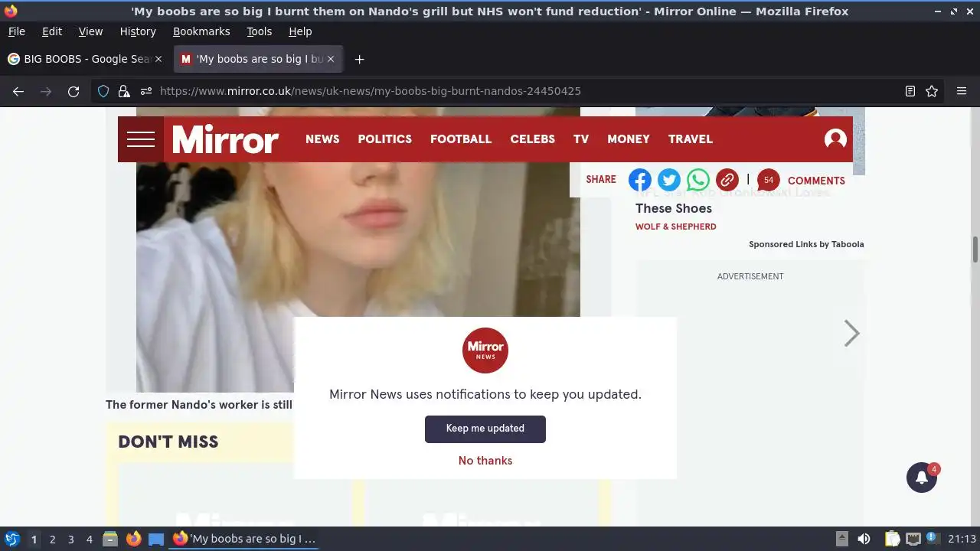Screen dimensions: 980x551
Task: Click the Firefox window button in taskbar
Action: point(245,539)
